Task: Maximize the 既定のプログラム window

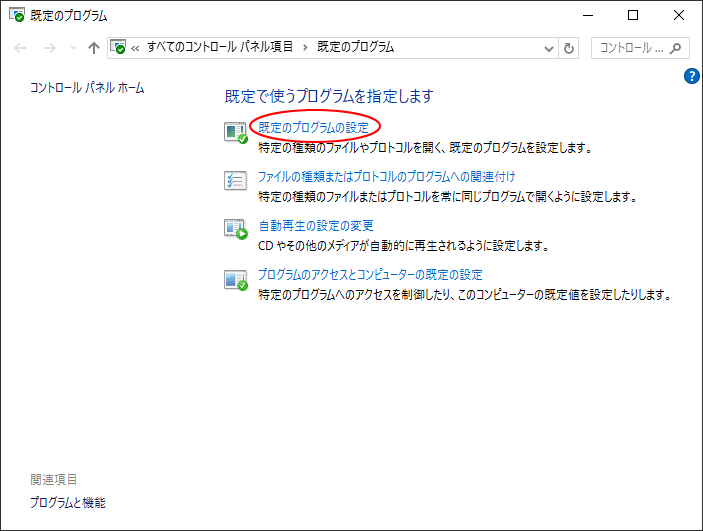Action: pos(633,15)
